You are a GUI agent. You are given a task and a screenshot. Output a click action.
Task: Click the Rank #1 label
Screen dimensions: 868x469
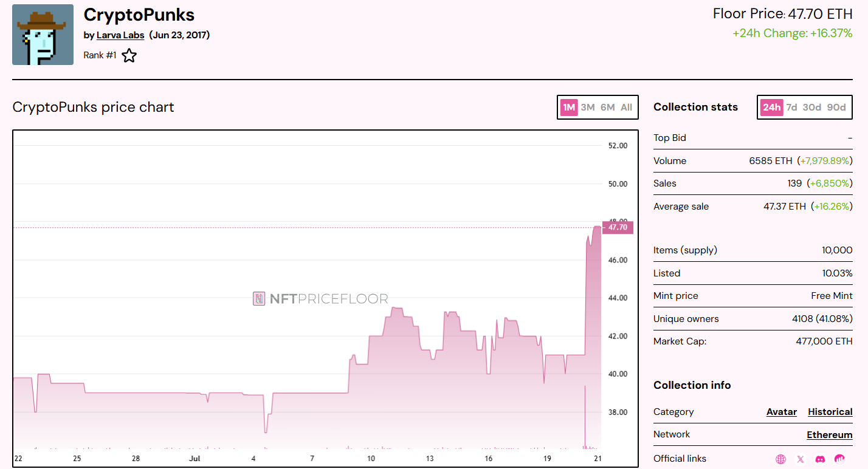click(x=100, y=55)
